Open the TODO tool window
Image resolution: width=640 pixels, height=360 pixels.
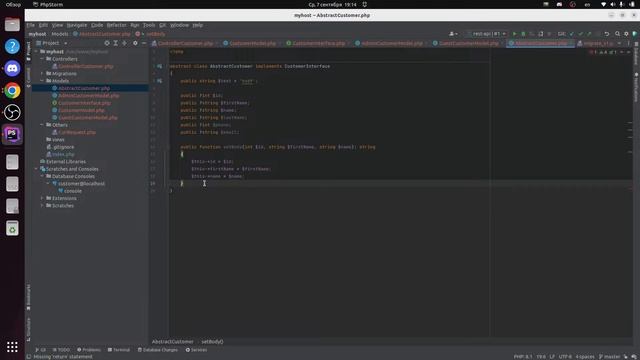click(x=61, y=350)
